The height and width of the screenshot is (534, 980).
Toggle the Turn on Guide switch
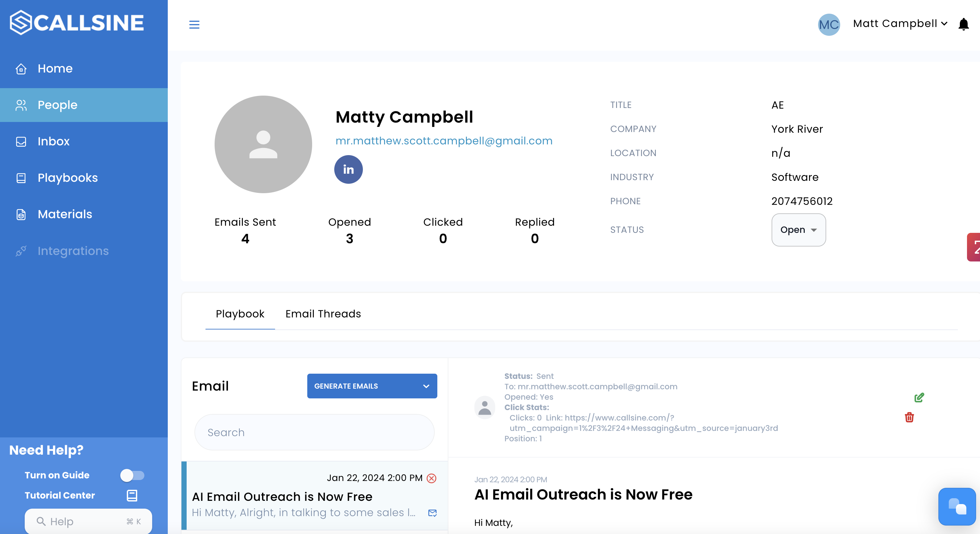[x=132, y=475]
